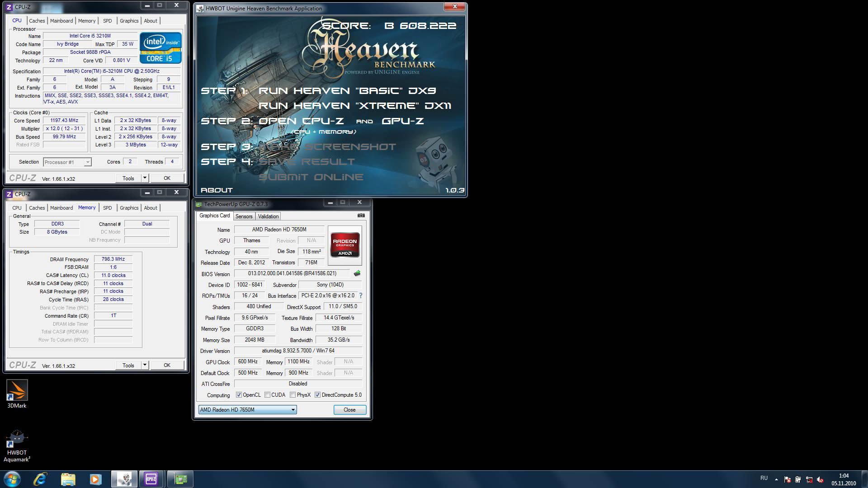Open Windows Media Player from the taskbar
This screenshot has height=488, width=868.
click(x=95, y=479)
